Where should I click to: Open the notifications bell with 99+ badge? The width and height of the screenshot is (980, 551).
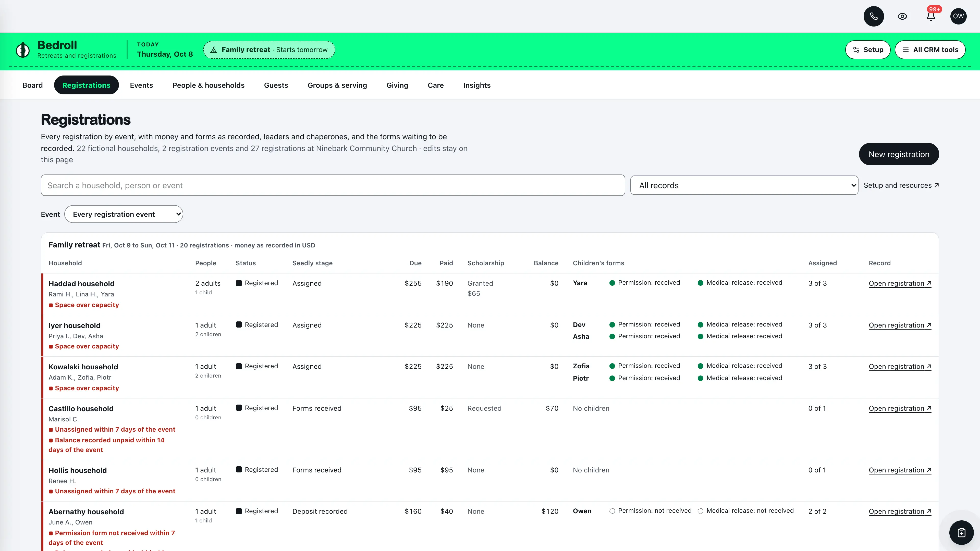pos(930,16)
